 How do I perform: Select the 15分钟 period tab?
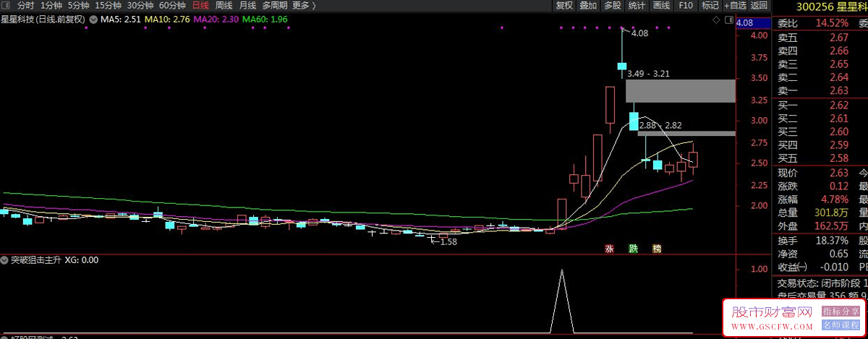[x=109, y=5]
